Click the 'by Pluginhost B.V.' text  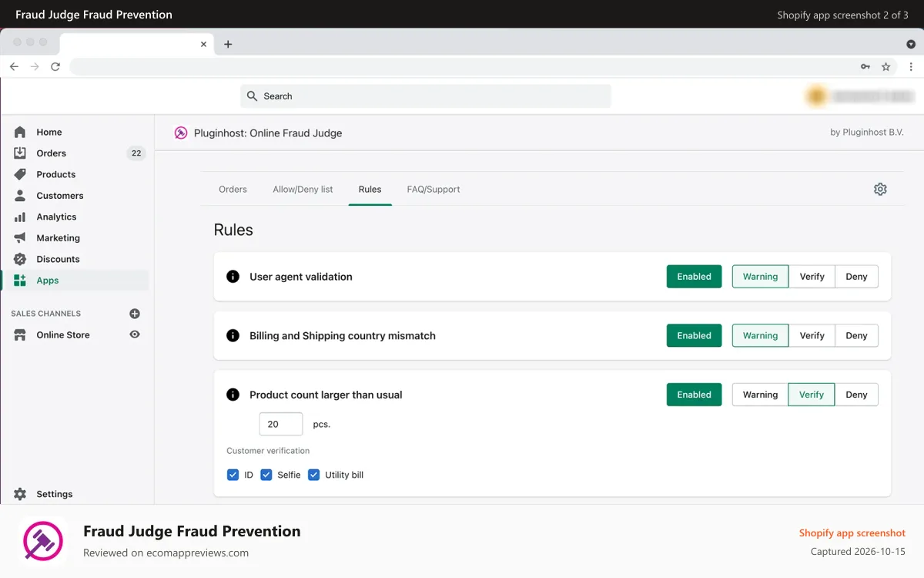point(867,133)
